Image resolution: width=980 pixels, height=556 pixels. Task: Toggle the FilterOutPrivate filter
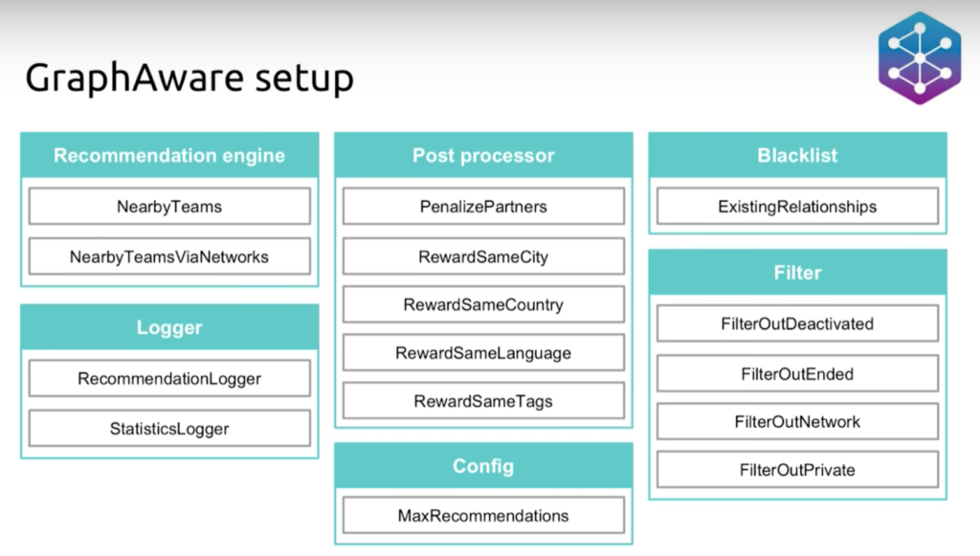(797, 470)
